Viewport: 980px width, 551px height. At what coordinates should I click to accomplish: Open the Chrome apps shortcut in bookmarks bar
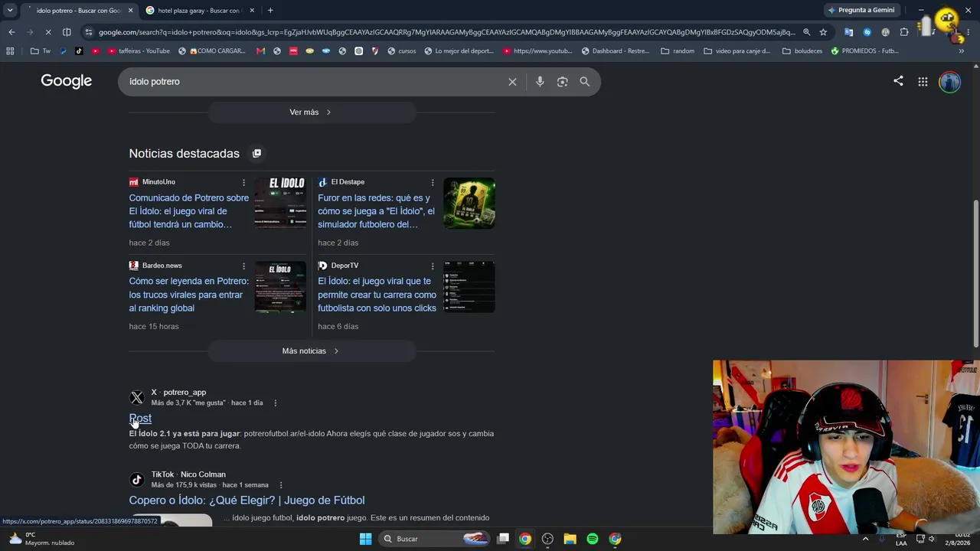(x=10, y=51)
